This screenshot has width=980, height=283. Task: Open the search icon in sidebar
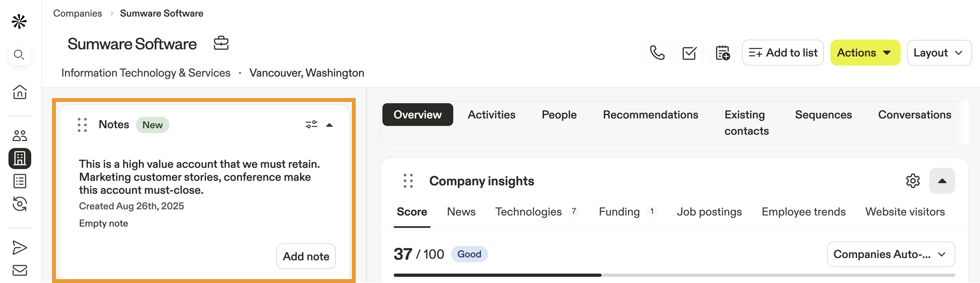(20, 55)
